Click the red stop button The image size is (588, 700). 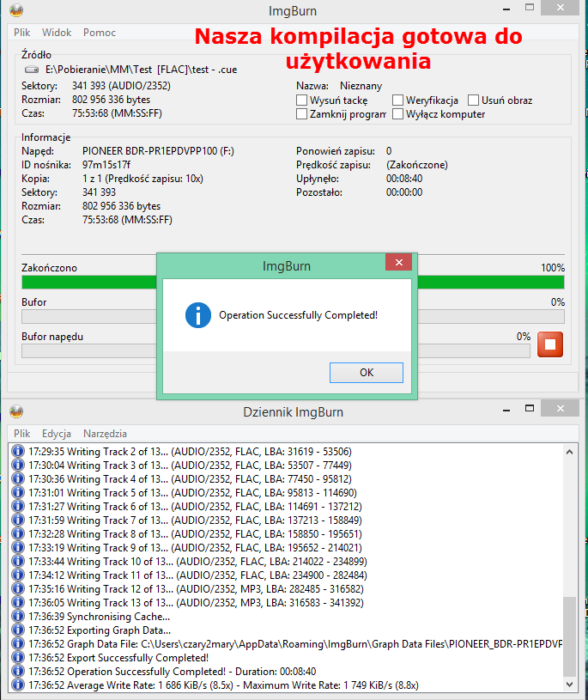[x=550, y=344]
